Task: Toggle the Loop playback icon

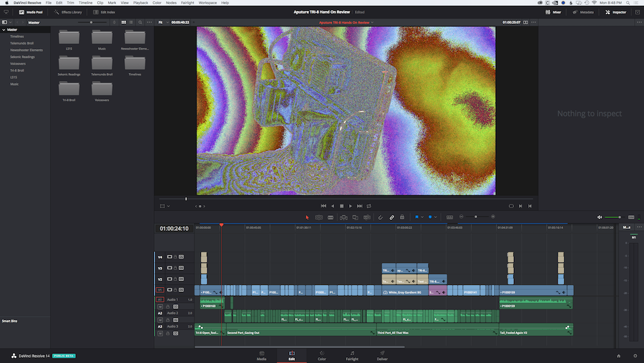Action: click(369, 206)
